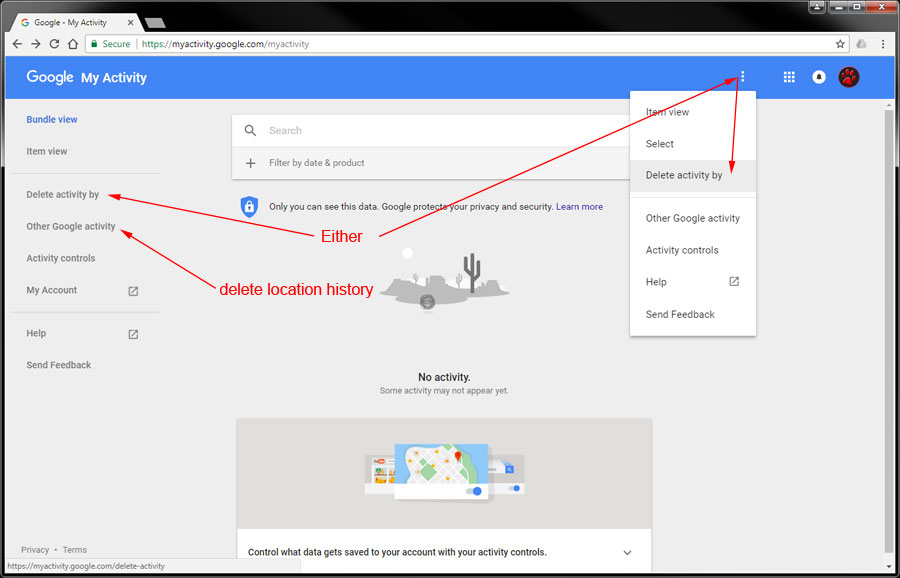This screenshot has width=900, height=578.
Task: Click external link icon next to sidebar Help
Action: point(133,334)
